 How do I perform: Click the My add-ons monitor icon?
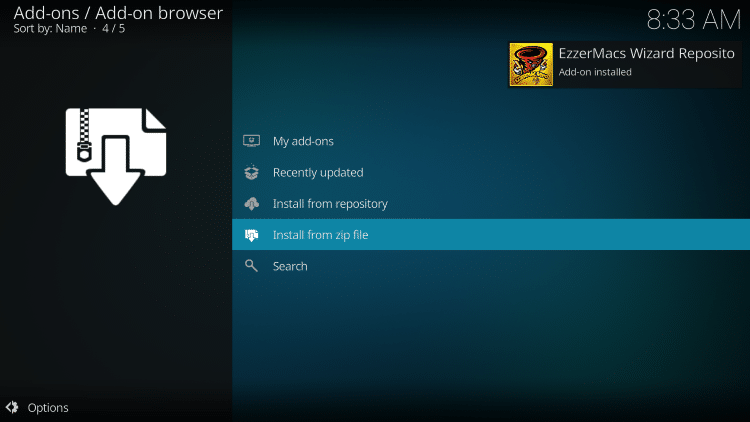(x=251, y=141)
